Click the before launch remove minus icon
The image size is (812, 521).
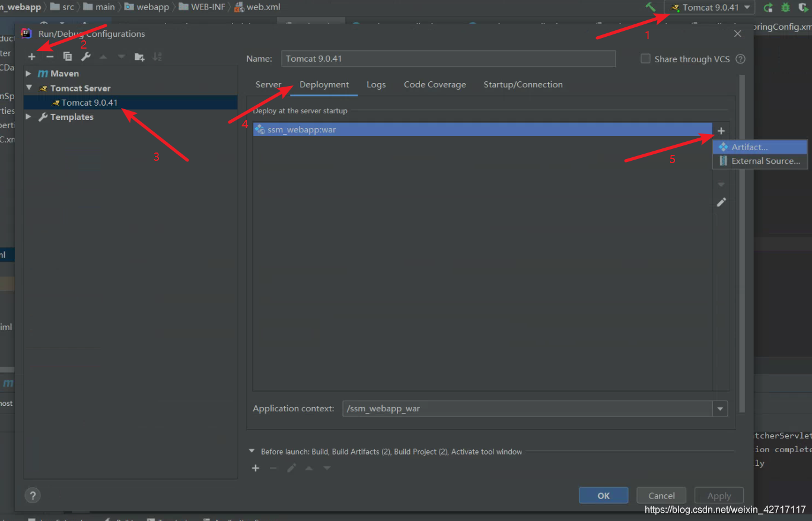pyautogui.click(x=273, y=468)
